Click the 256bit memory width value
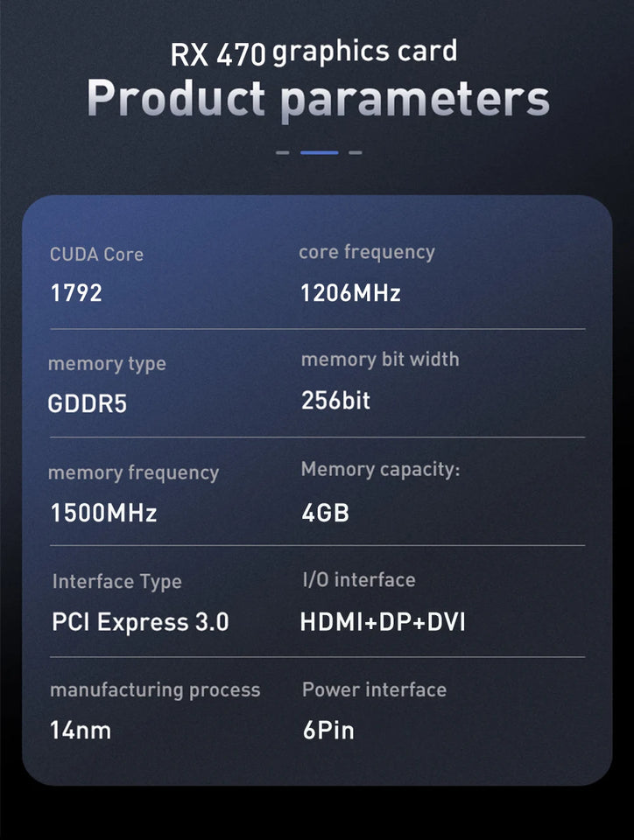The height and width of the screenshot is (840, 634). pyautogui.click(x=335, y=401)
